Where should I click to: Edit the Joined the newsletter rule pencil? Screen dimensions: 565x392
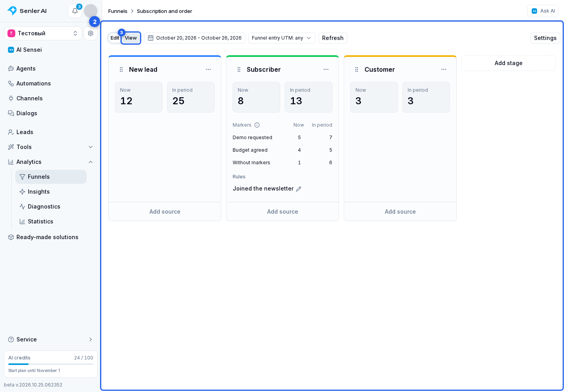299,189
